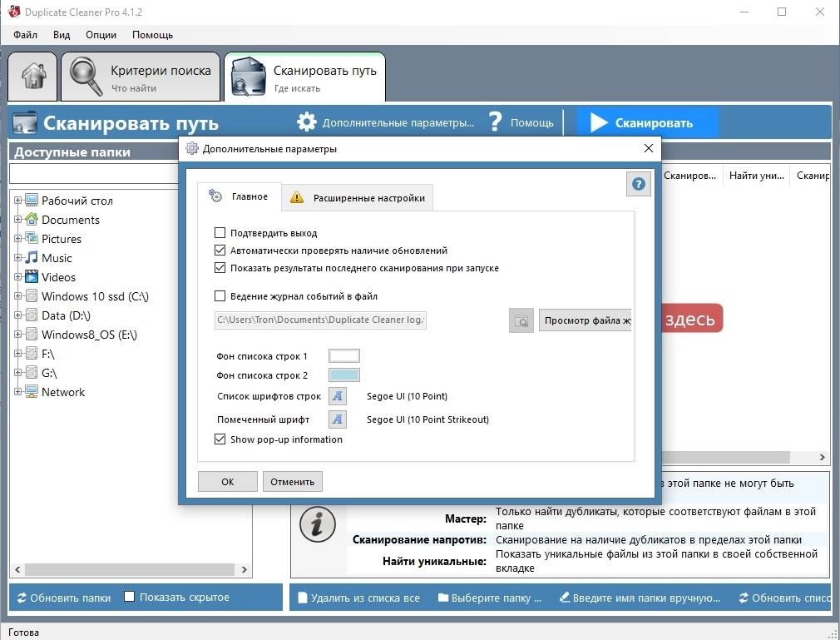The width and height of the screenshot is (840, 640).
Task: Click the Отменить button
Action: (293, 481)
